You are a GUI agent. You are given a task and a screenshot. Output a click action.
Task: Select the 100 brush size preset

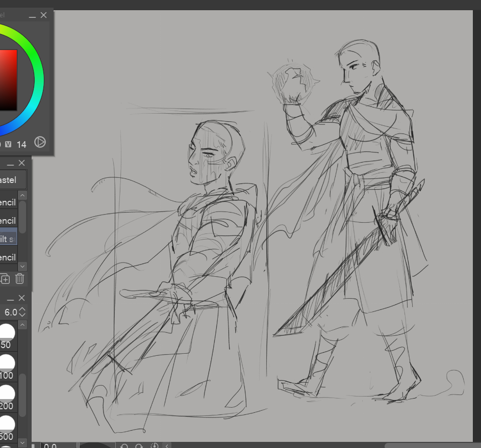[7, 367]
